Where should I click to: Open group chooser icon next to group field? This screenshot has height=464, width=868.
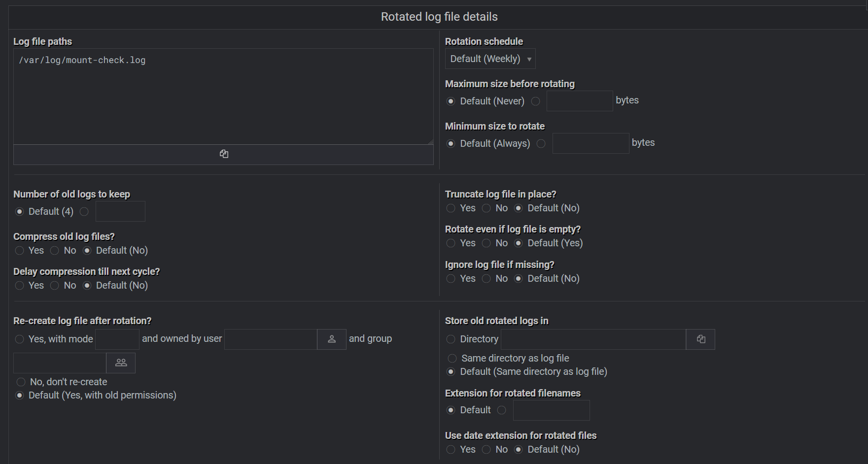121,363
